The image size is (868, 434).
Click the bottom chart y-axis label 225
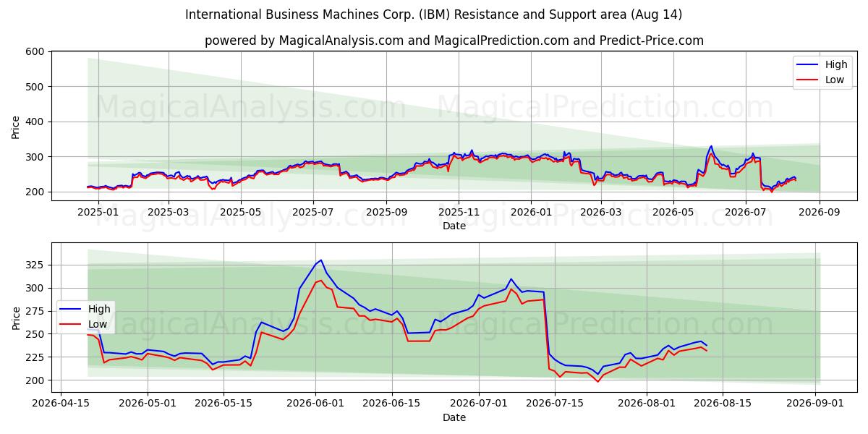(x=36, y=357)
